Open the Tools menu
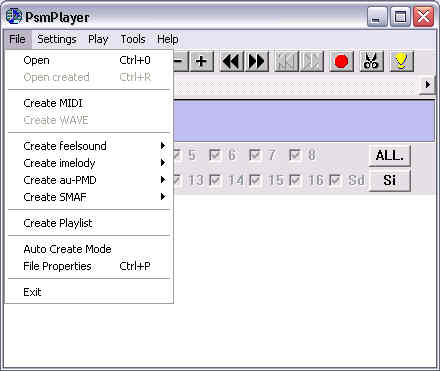This screenshot has width=440, height=371. (x=133, y=39)
